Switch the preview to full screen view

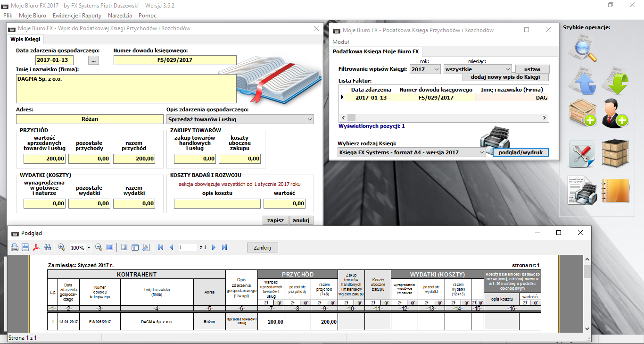click(x=110, y=247)
